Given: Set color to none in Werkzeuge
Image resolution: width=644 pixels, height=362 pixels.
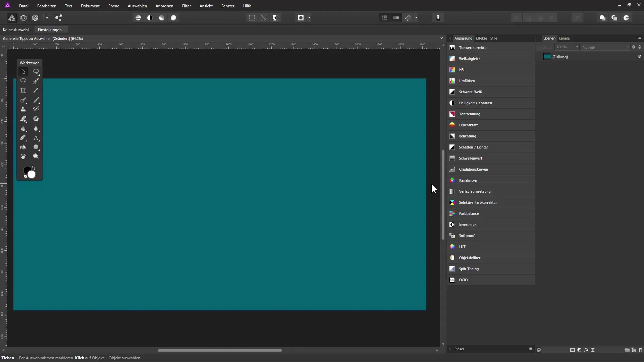Looking at the screenshot, I should [x=25, y=176].
